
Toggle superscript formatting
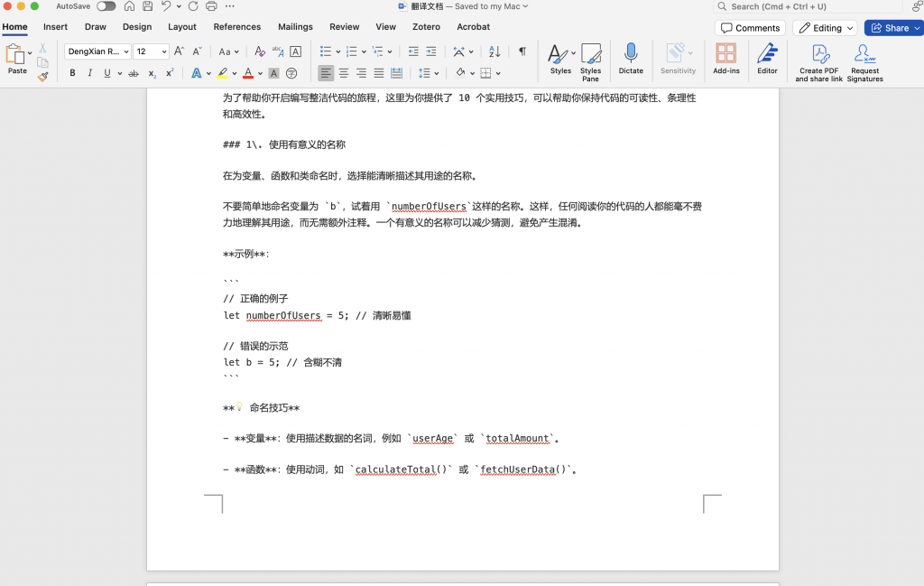170,72
